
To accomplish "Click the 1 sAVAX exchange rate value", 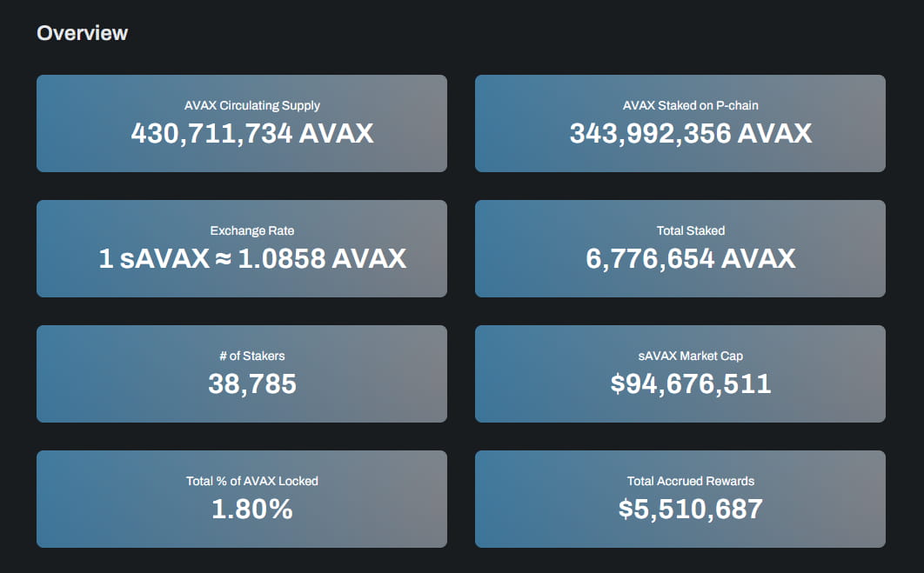I will (x=251, y=259).
